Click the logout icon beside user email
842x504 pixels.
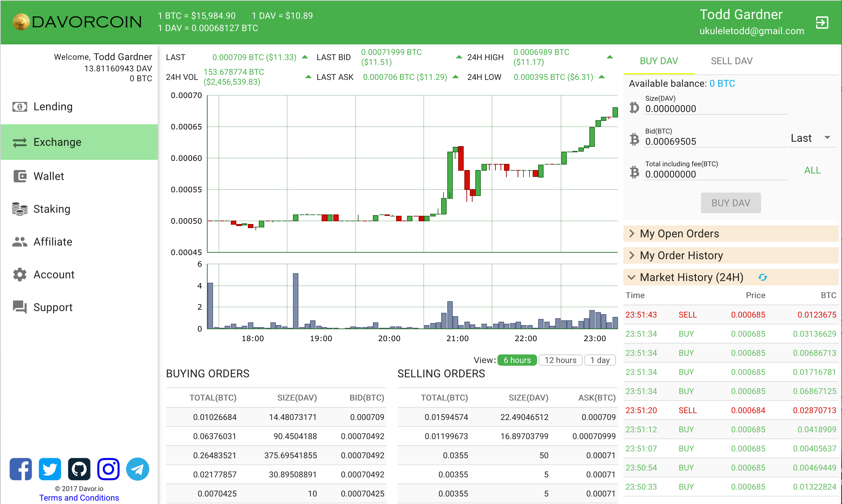coord(822,23)
